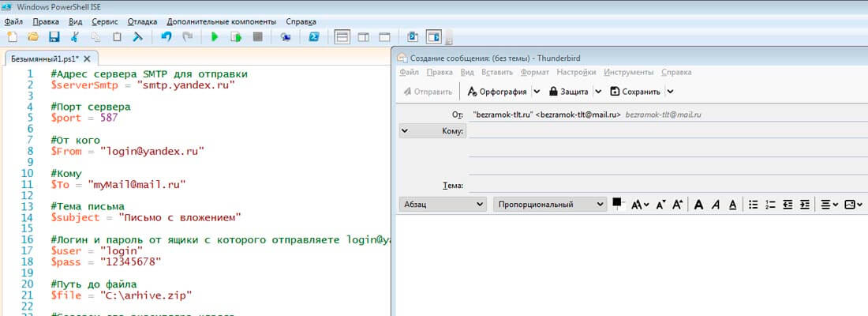Open Пропорциональный font dropdown
This screenshot has width=868, height=316.
550,205
